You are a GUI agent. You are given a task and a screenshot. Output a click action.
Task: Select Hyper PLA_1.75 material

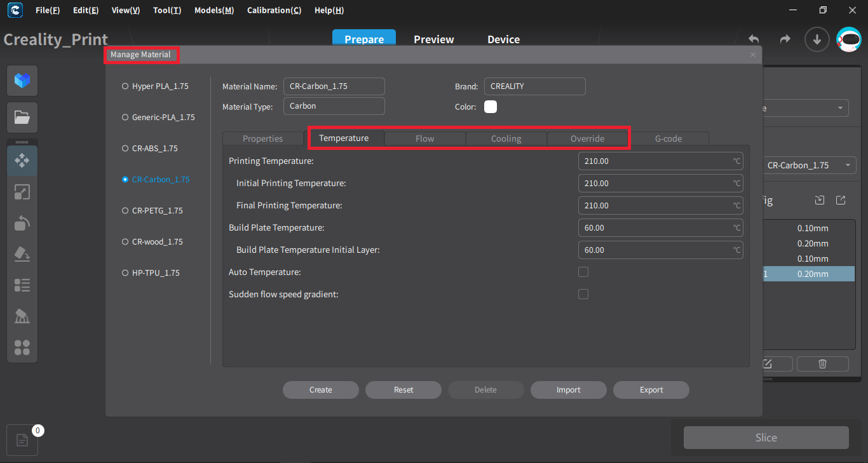point(156,86)
